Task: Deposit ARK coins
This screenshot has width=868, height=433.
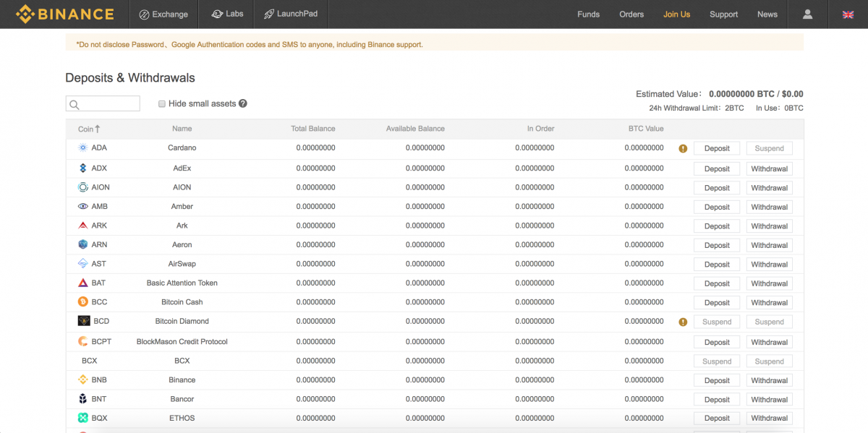Action: tap(717, 226)
